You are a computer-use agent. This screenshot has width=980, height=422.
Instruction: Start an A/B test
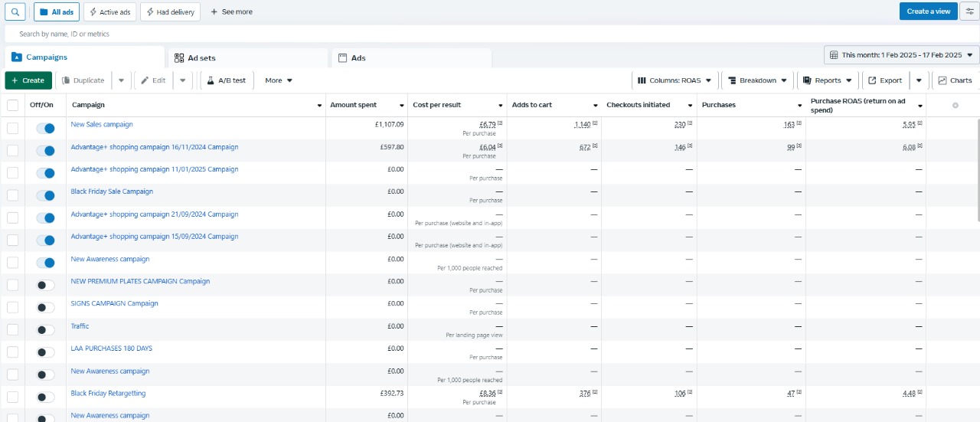click(227, 80)
